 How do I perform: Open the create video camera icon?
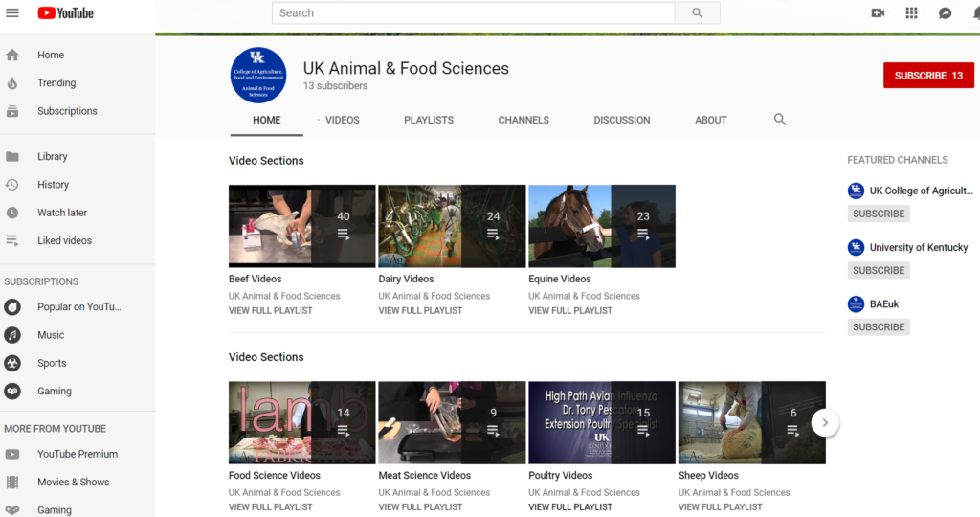[878, 13]
